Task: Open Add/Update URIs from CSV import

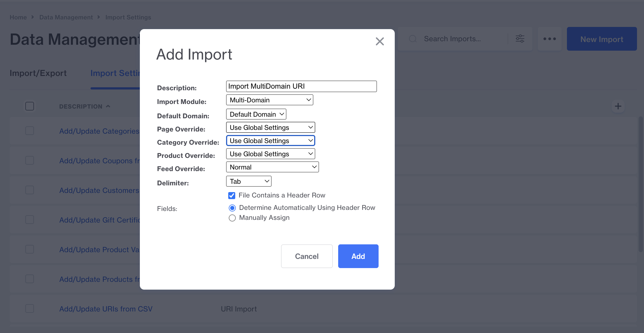Action: coord(106,309)
